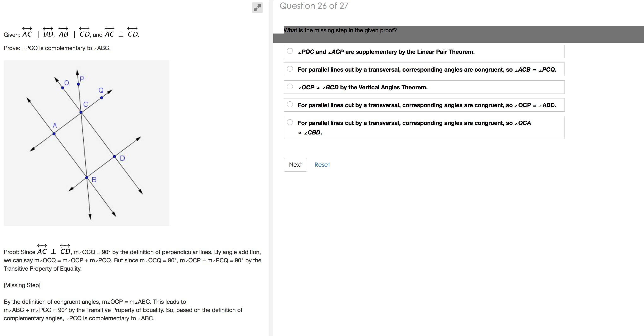Image resolution: width=644 pixels, height=336 pixels.
Task: Click point A in the diagram
Action: (x=54, y=134)
